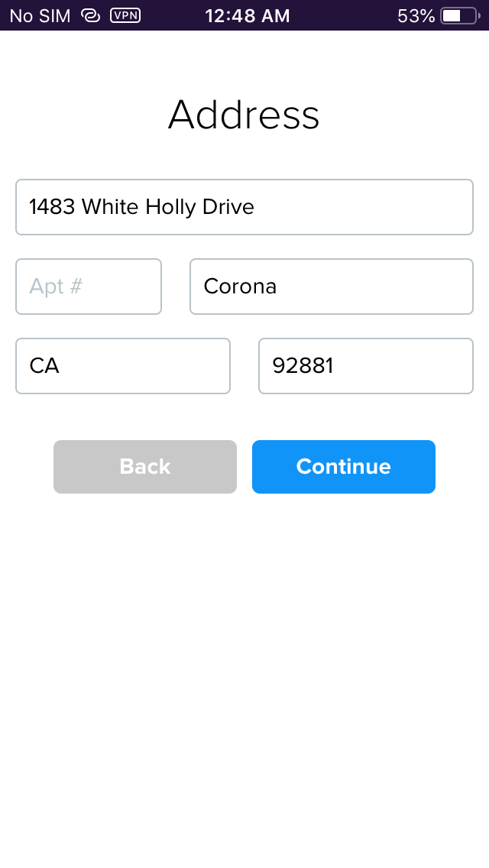Tap the 53% battery percentage

point(416,16)
